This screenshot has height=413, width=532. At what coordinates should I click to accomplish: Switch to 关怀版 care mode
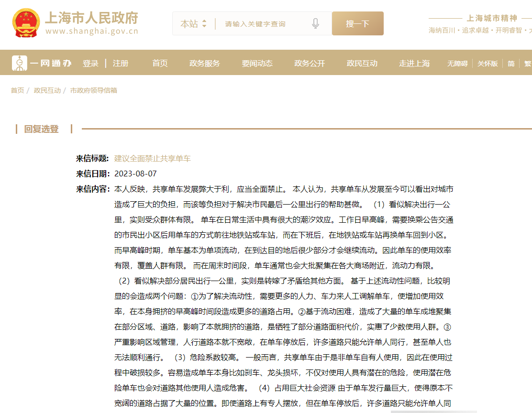pyautogui.click(x=488, y=64)
